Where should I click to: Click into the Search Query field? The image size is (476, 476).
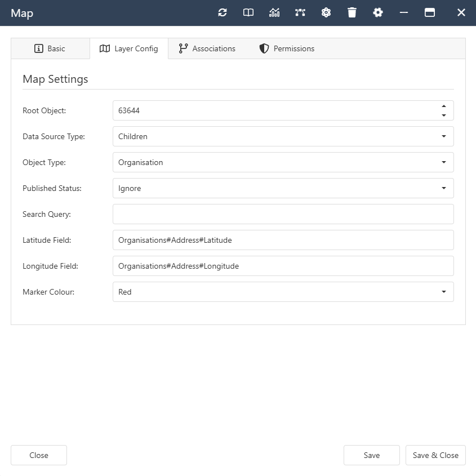tap(283, 214)
